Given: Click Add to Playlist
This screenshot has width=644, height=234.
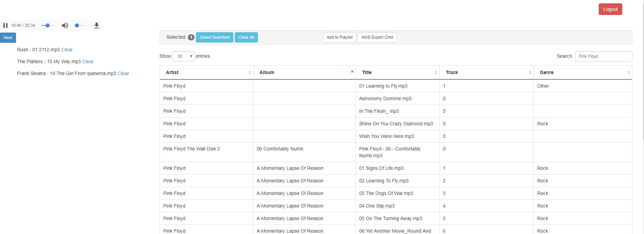Looking at the screenshot, I should pos(339,37).
